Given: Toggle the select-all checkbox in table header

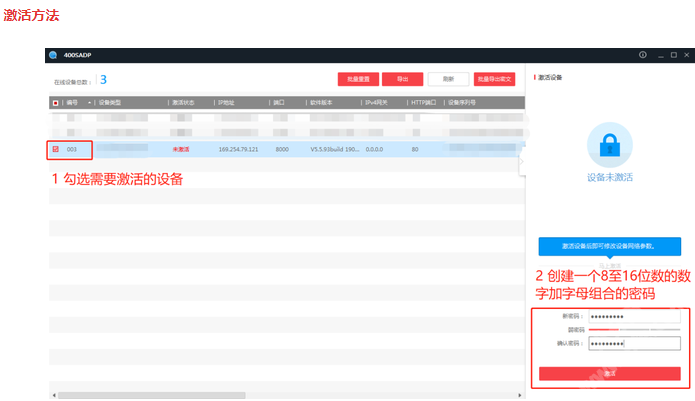Looking at the screenshot, I should 55,102.
